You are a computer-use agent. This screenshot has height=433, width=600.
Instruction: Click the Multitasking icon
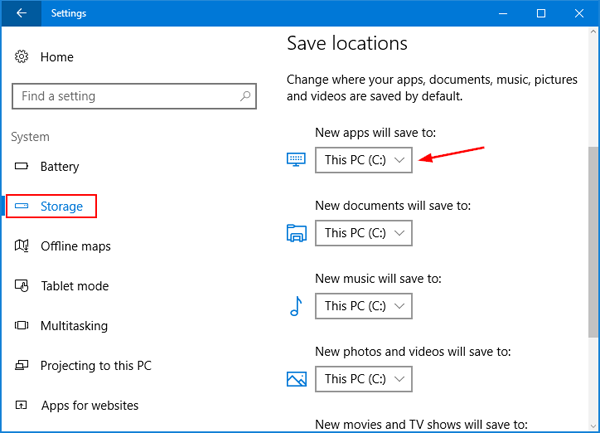point(22,326)
